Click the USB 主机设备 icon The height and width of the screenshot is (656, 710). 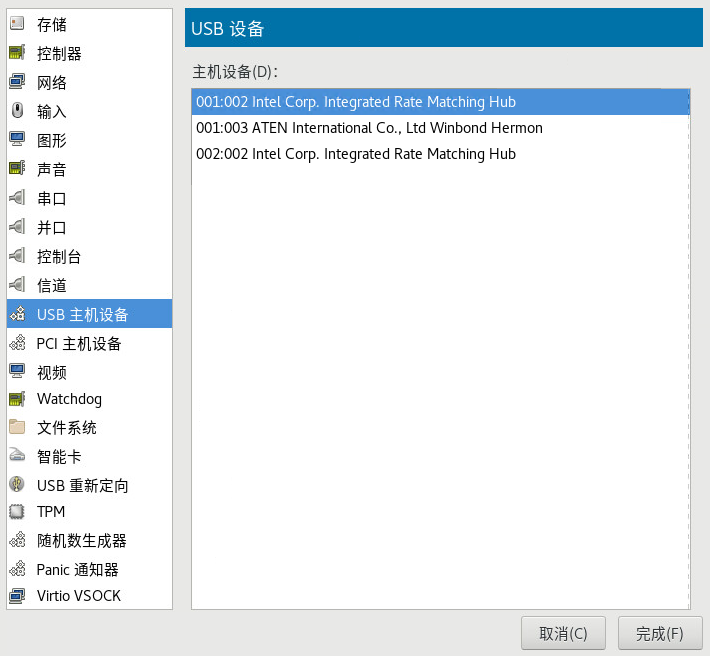pos(17,313)
